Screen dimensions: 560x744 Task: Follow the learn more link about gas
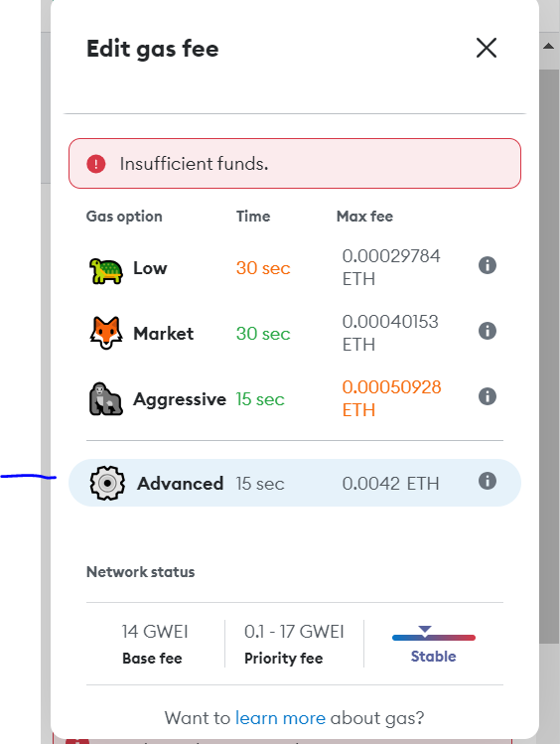280,718
